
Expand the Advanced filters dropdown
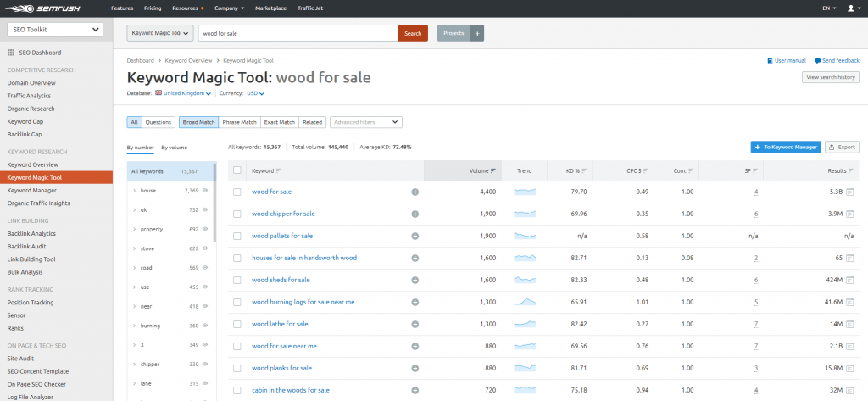pos(365,122)
